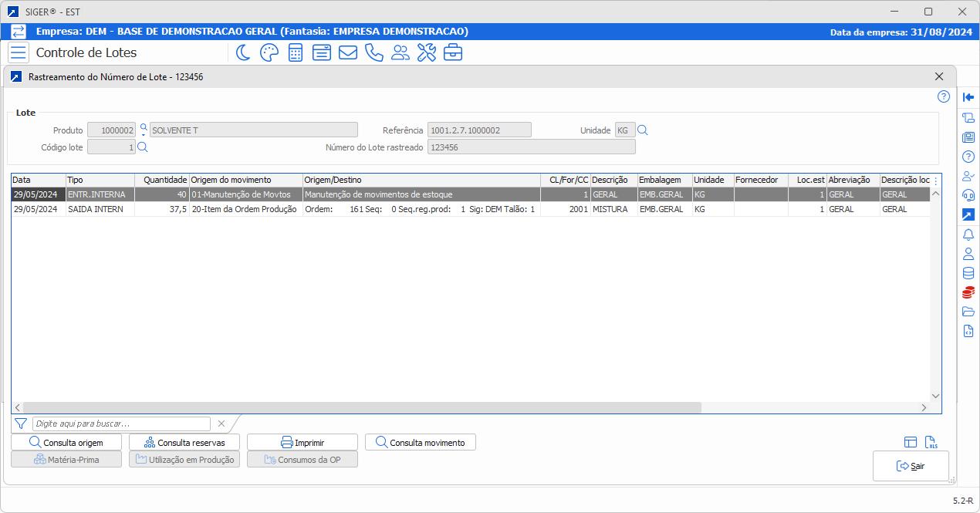Click the search filter text field

121,424
